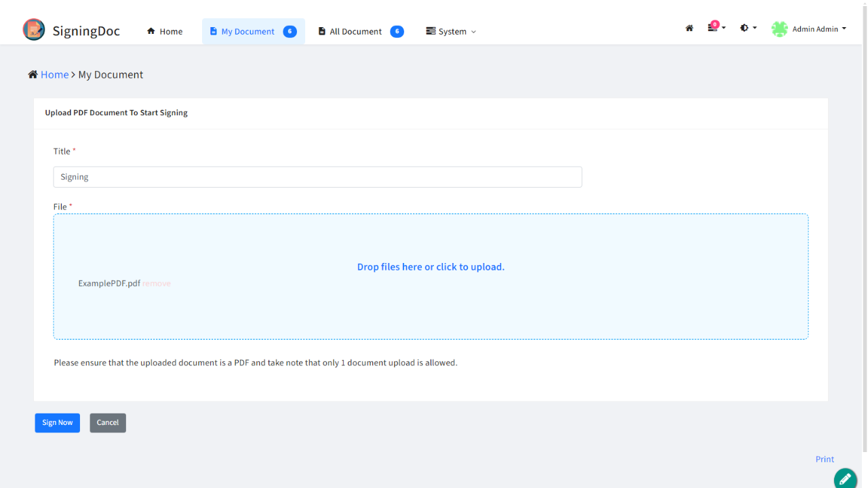
Task: Expand the System dropdown menu
Action: click(451, 31)
